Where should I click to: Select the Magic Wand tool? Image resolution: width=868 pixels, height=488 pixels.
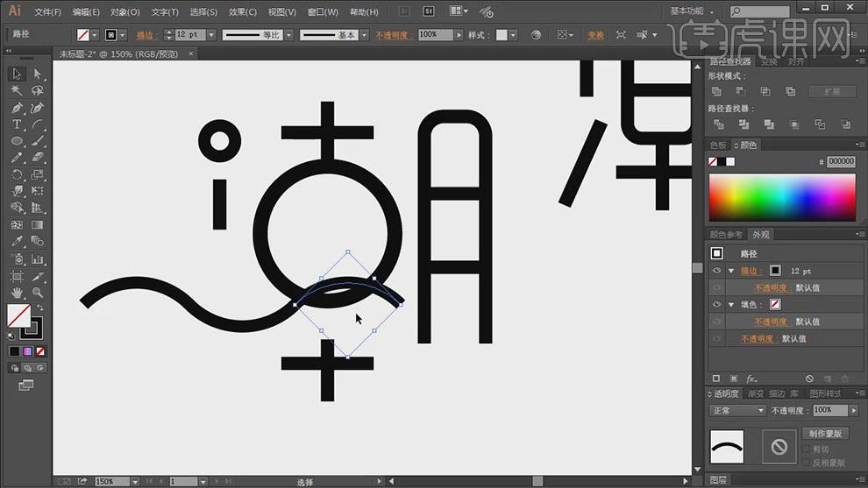pyautogui.click(x=18, y=90)
